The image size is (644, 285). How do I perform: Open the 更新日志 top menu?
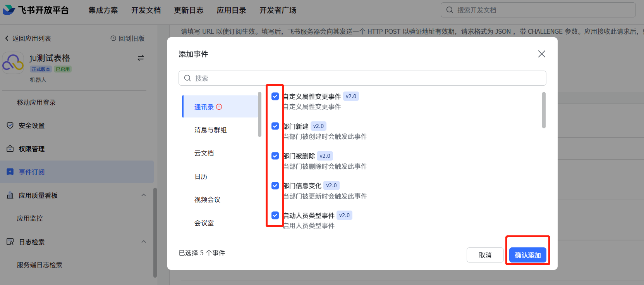[189, 10]
